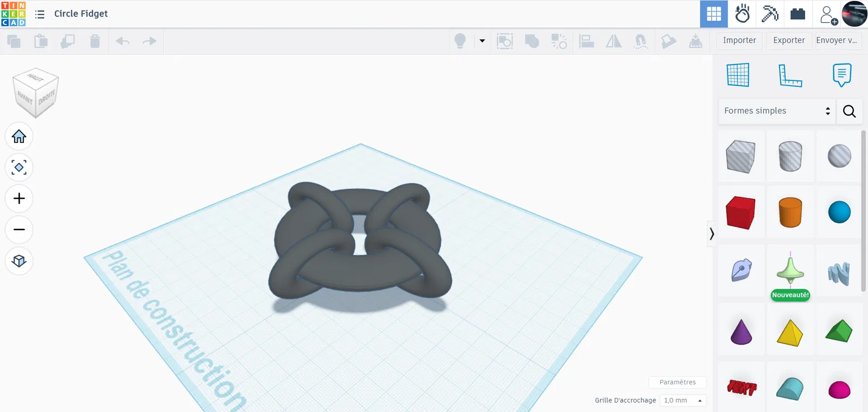This screenshot has height=412, width=868.
Task: Click the Workplane tool icon
Action: pyautogui.click(x=738, y=75)
